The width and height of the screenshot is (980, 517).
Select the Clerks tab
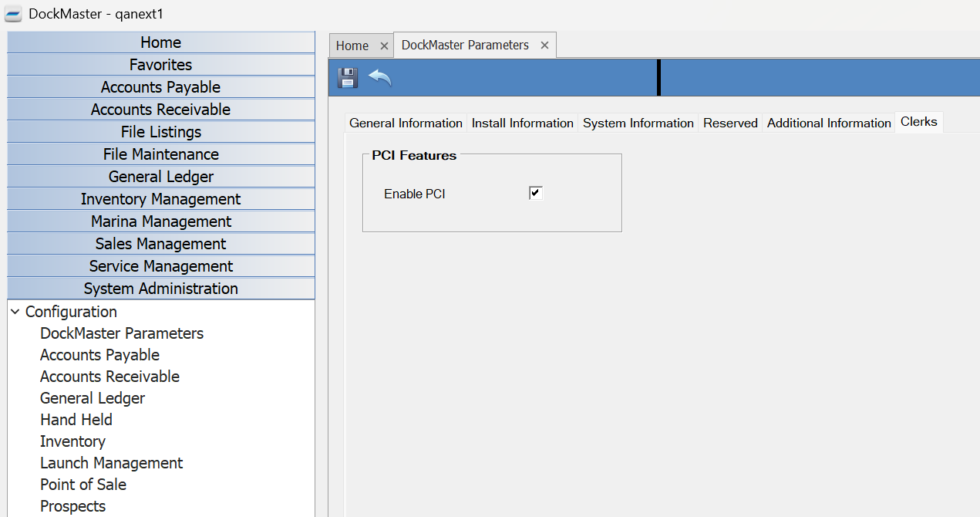pos(919,122)
